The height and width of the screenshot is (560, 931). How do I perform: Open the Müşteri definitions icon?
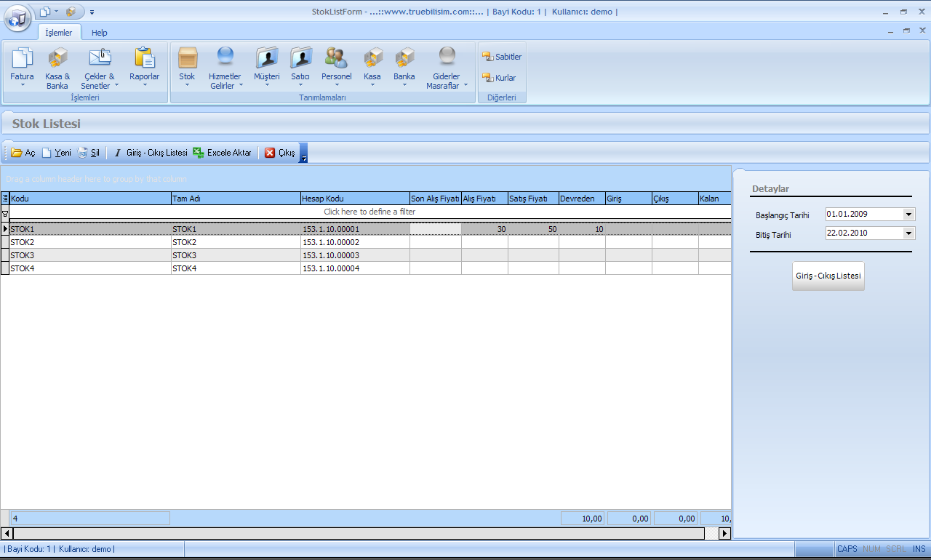click(266, 59)
